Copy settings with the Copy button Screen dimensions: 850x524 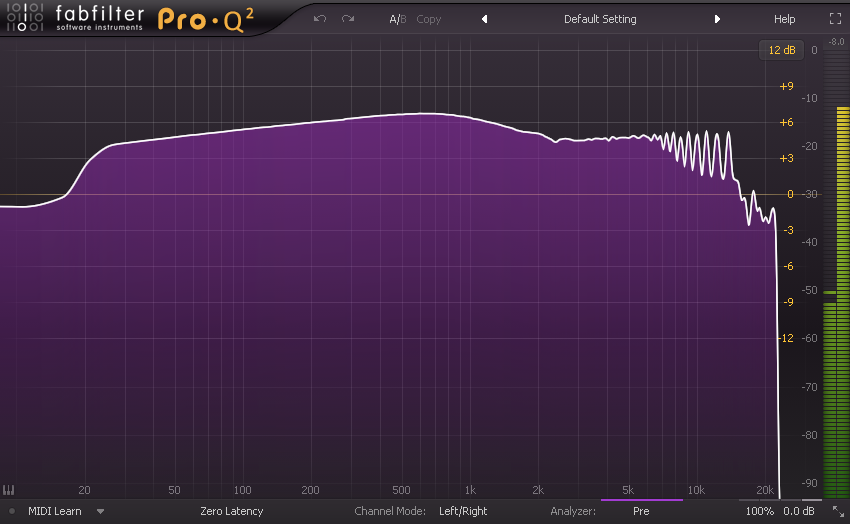coord(428,19)
